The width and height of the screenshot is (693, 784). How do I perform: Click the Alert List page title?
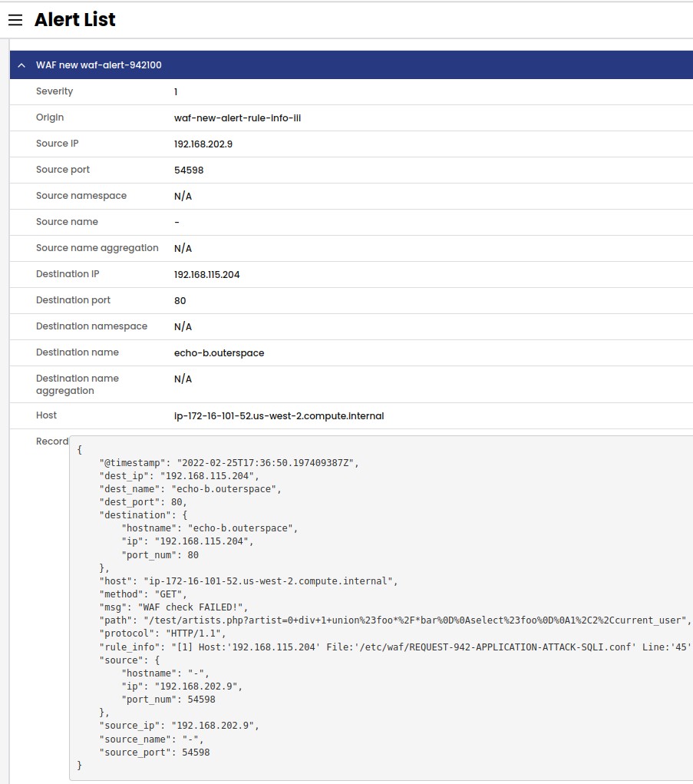74,20
